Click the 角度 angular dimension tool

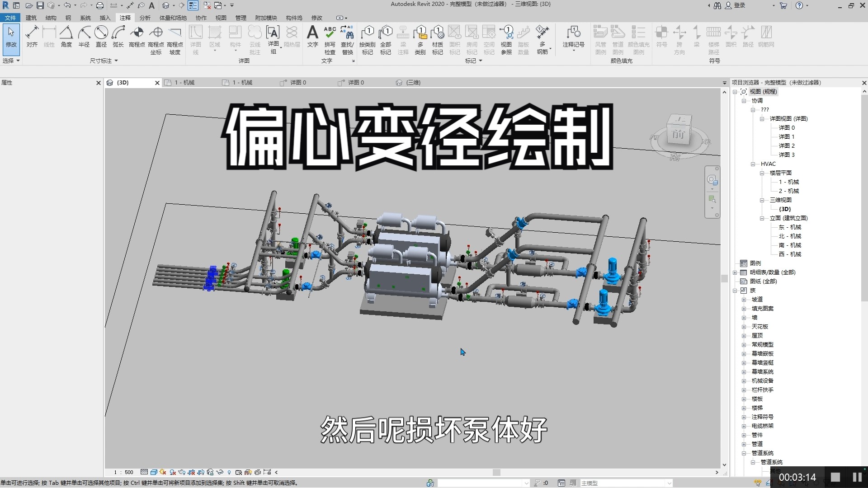(66, 37)
